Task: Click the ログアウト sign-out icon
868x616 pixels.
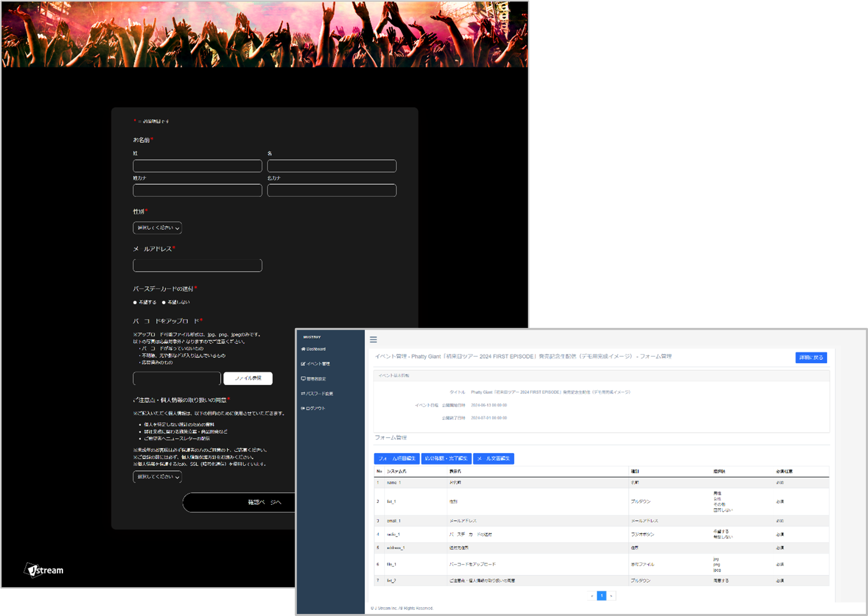Action: 303,408
